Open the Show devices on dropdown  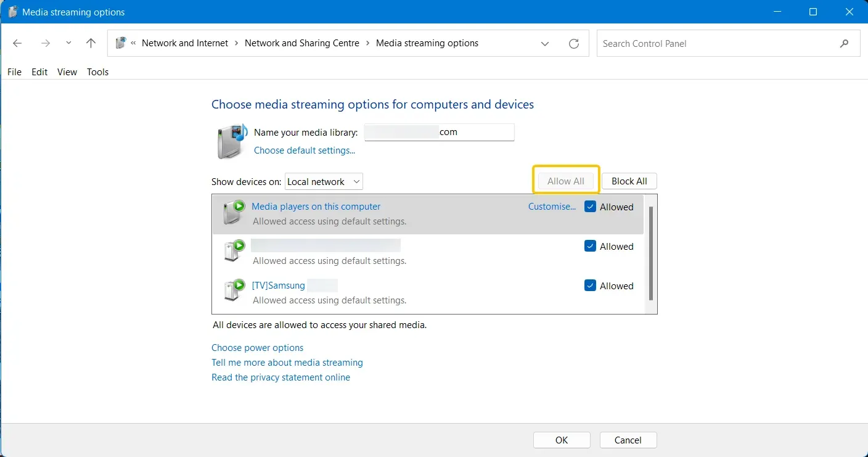click(x=324, y=182)
